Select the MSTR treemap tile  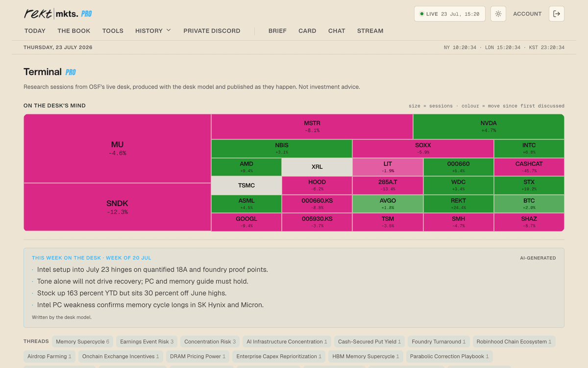pyautogui.click(x=312, y=127)
